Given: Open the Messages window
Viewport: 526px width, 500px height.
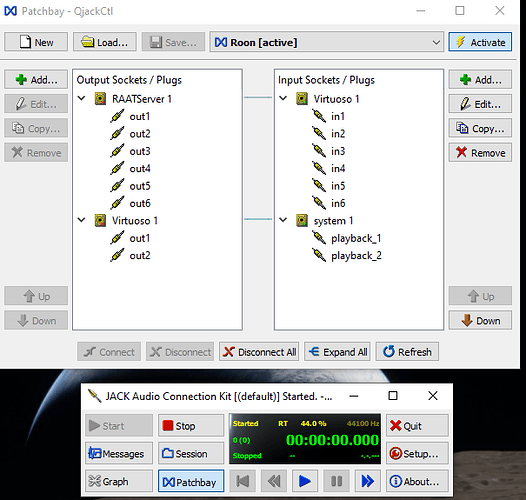Looking at the screenshot, I should coord(119,453).
